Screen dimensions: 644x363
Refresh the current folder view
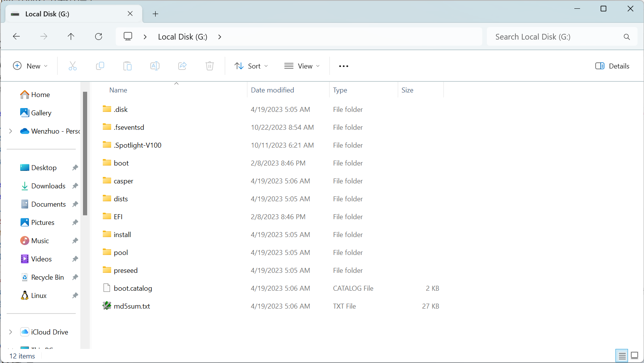click(99, 37)
